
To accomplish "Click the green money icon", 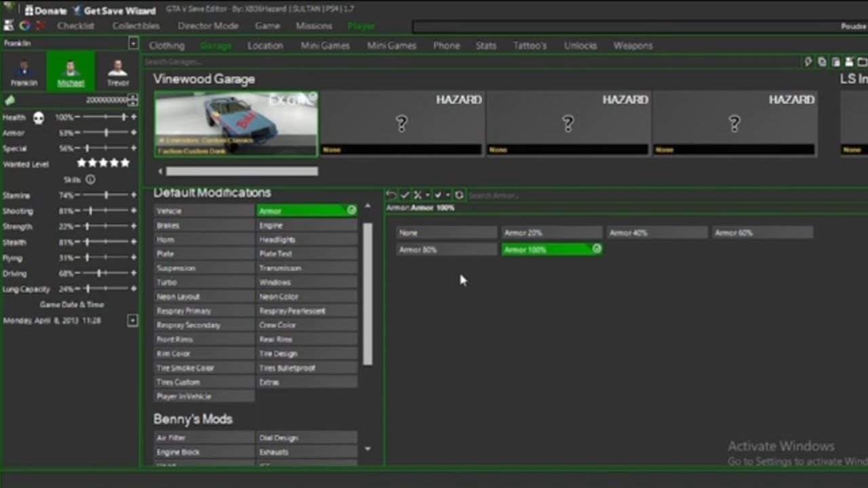I will click(9, 100).
